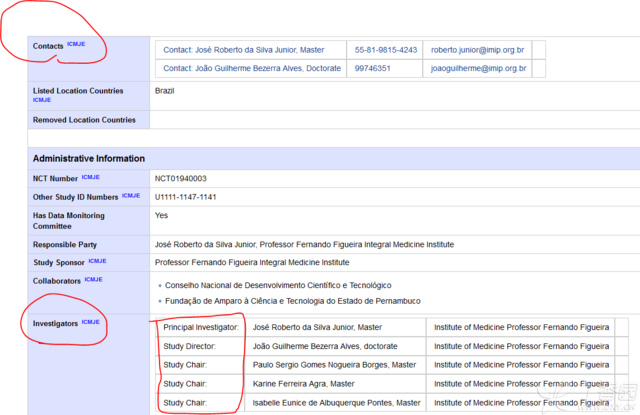This screenshot has height=415, width=640.
Task: Select Yes value for monitoring committee
Action: click(x=161, y=215)
